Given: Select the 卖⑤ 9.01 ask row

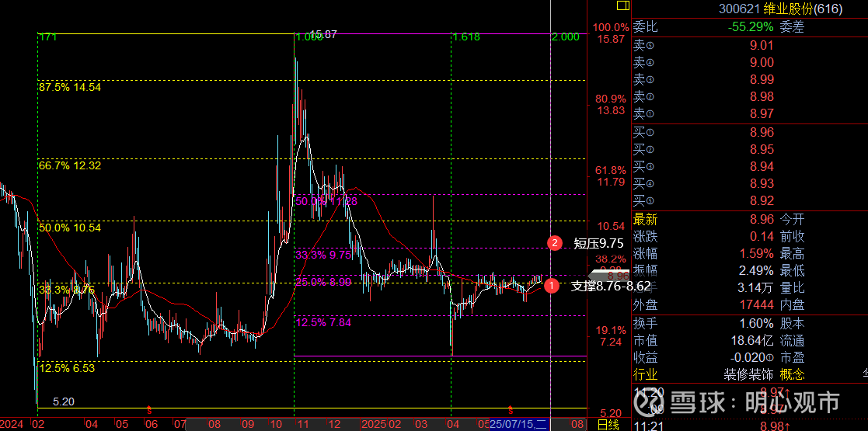Looking at the screenshot, I should pos(750,45).
